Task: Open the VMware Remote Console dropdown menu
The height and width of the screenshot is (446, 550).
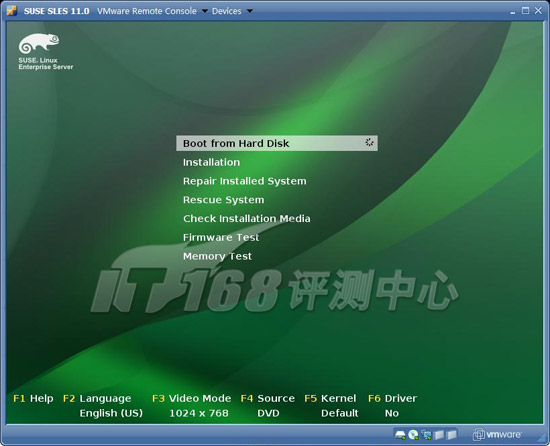Action: click(x=152, y=11)
